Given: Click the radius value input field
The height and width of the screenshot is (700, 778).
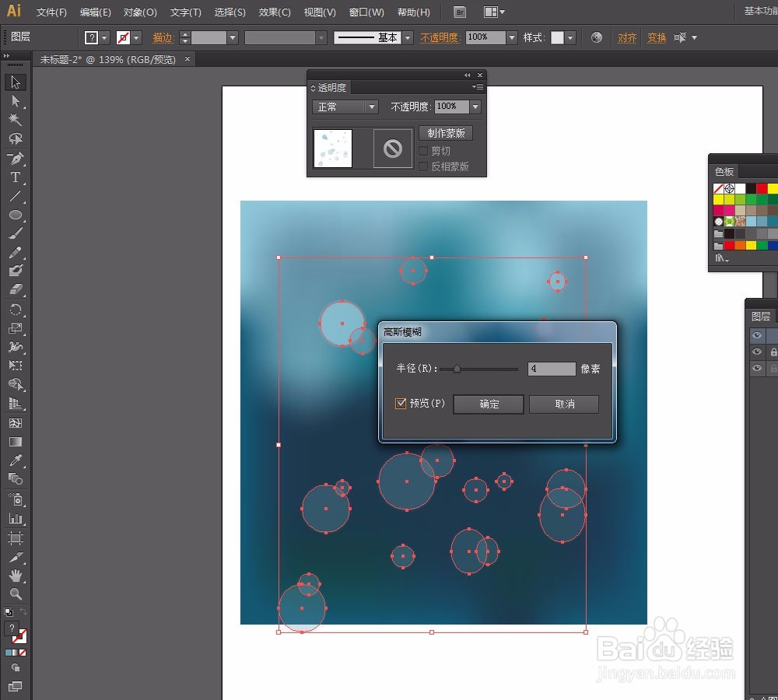Looking at the screenshot, I should click(x=552, y=369).
